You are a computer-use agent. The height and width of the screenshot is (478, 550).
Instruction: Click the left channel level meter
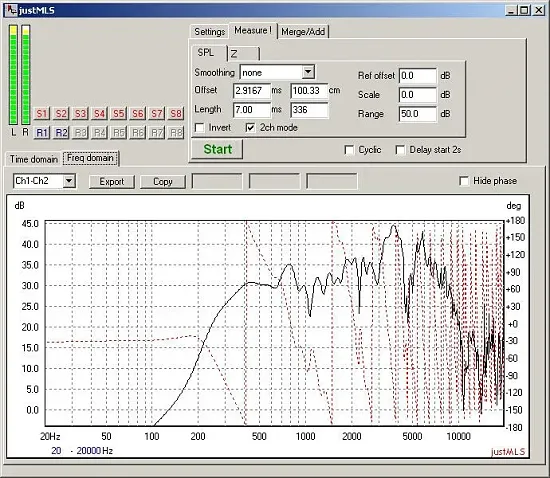pyautogui.click(x=13, y=75)
